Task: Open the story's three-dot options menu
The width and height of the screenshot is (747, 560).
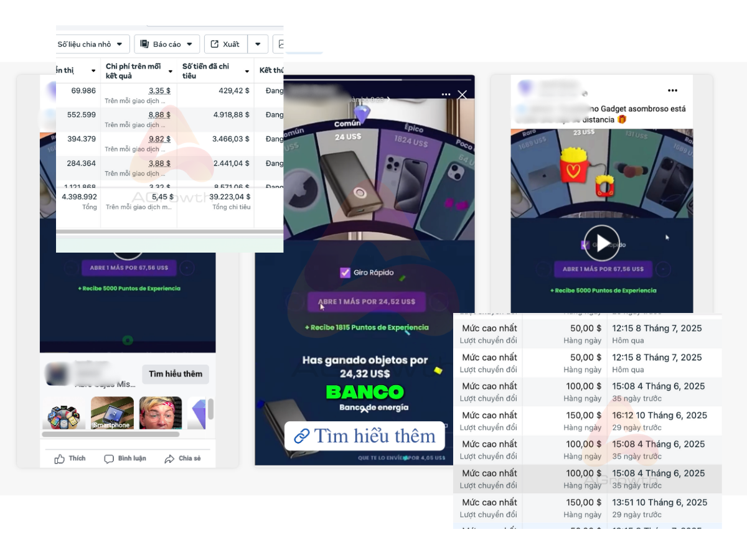Action: coord(446,95)
